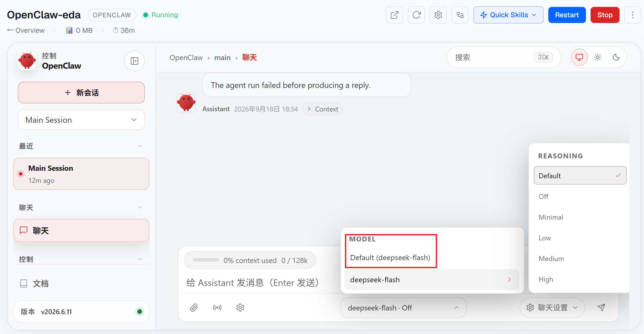Image resolution: width=644 pixels, height=334 pixels.
Task: Send message with paper plane icon
Action: pyautogui.click(x=601, y=308)
